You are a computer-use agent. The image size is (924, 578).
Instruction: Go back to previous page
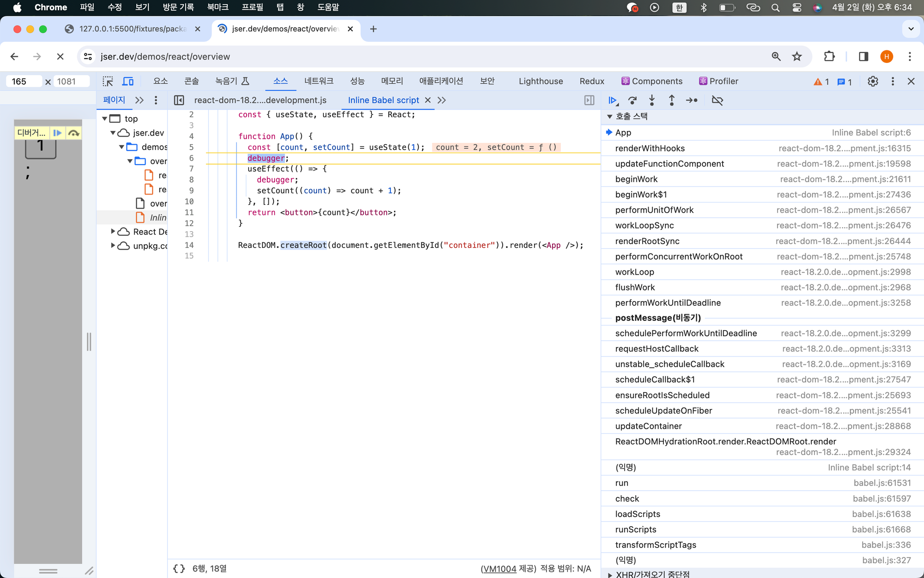click(14, 56)
